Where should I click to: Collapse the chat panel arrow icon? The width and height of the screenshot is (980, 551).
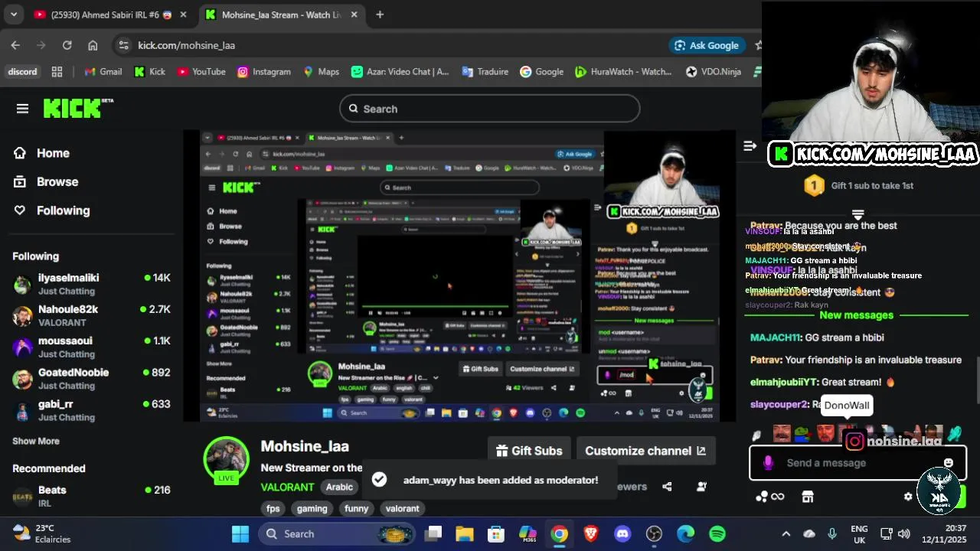(x=750, y=145)
